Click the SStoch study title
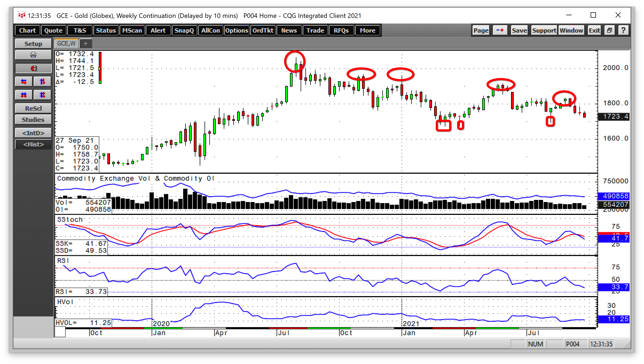Viewport: 644px width, 364px height. coord(70,219)
